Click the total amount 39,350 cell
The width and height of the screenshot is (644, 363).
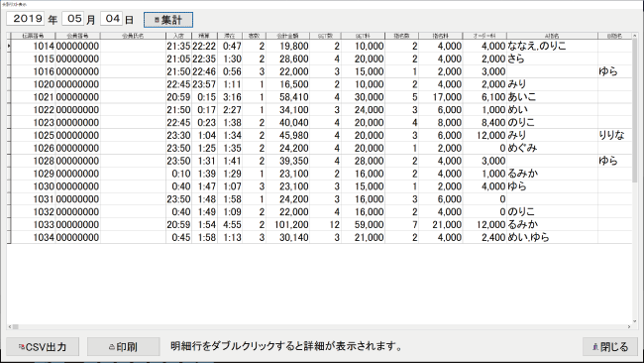pos(288,161)
